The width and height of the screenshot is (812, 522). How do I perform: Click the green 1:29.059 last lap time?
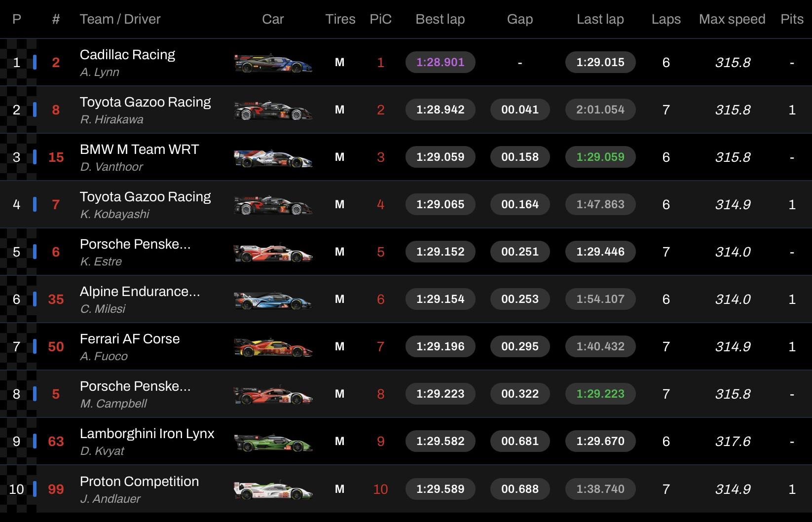(600, 157)
